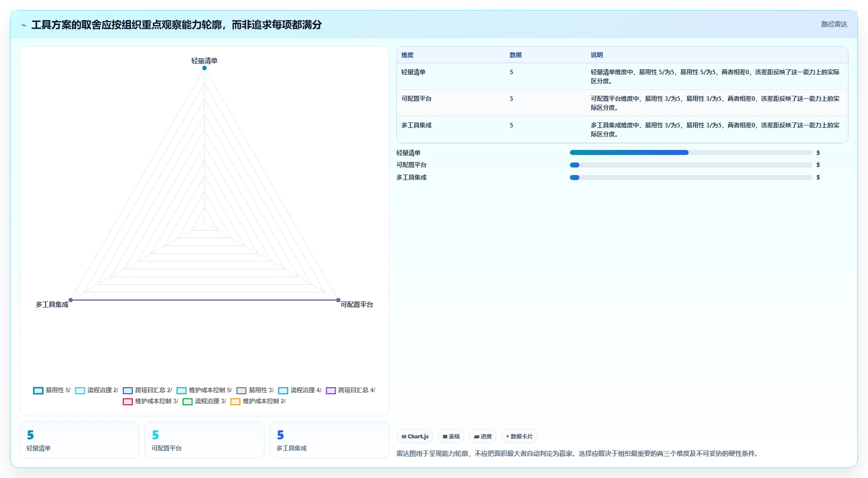
Task: Click the 进度 chip
Action: point(483,436)
